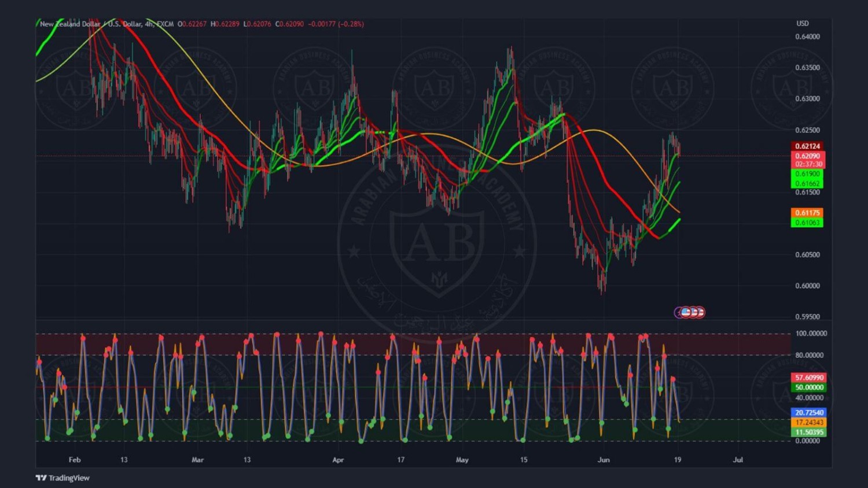
Task: Click the TradingView logo
Action: [62, 478]
